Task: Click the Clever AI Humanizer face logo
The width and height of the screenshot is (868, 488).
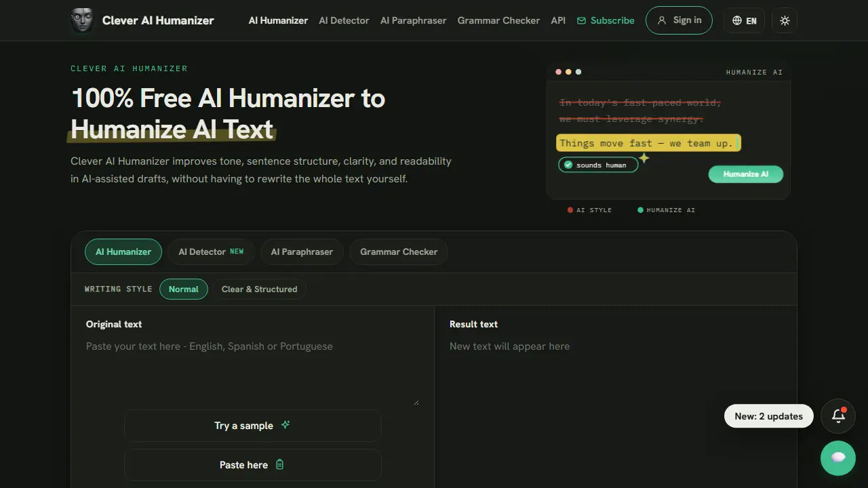Action: [82, 20]
